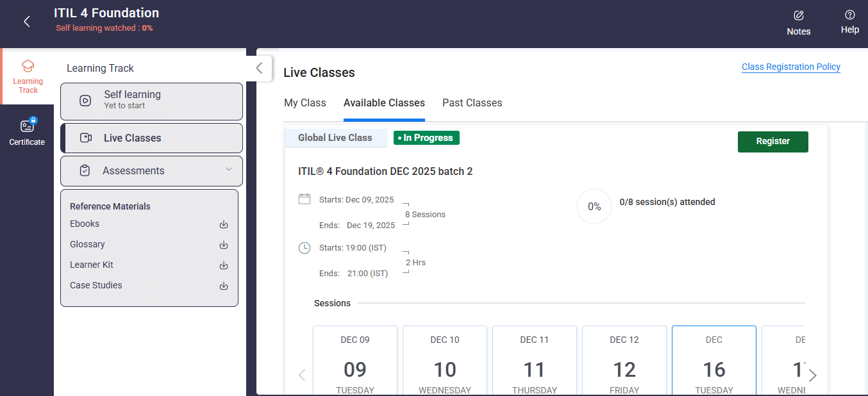Select the DEC 16 Tuesday session card
The height and width of the screenshot is (396, 868).
coord(714,362)
